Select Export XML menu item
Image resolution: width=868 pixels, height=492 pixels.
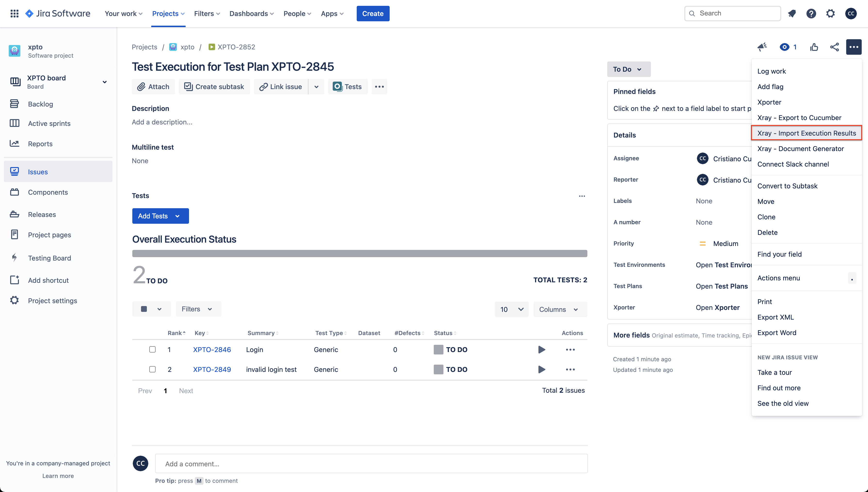pos(806,317)
